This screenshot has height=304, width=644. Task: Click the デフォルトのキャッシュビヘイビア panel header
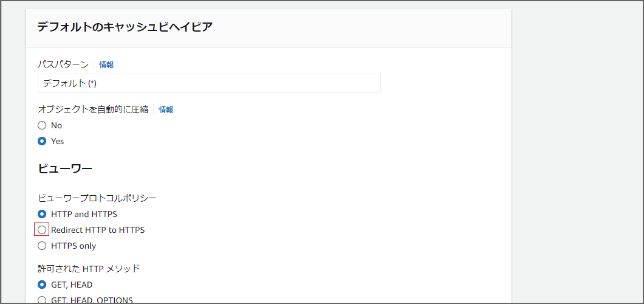(x=269, y=28)
